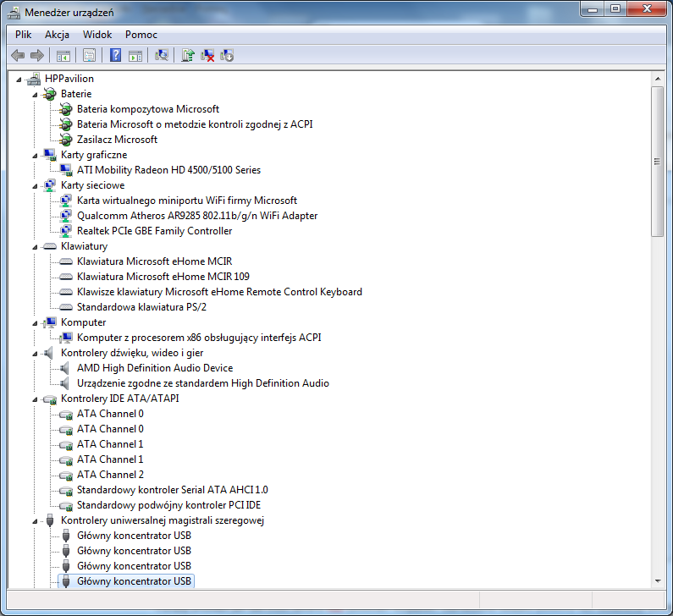Collapse the Komputer category

[36, 323]
